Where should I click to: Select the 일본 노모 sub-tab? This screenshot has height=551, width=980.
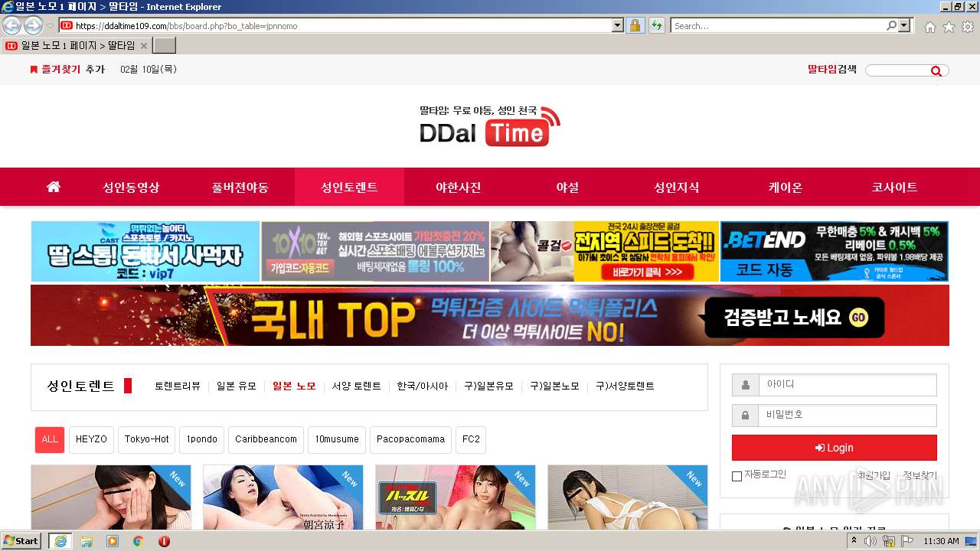tap(294, 386)
